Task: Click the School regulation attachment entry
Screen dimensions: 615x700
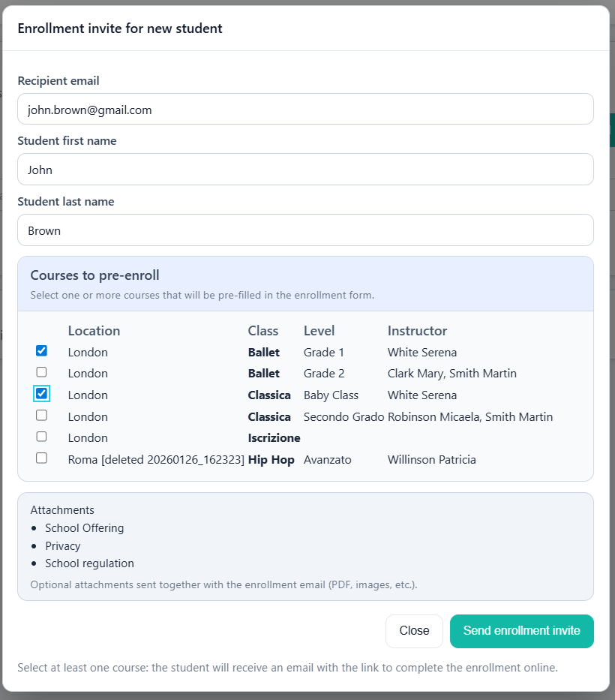Action: (x=89, y=563)
